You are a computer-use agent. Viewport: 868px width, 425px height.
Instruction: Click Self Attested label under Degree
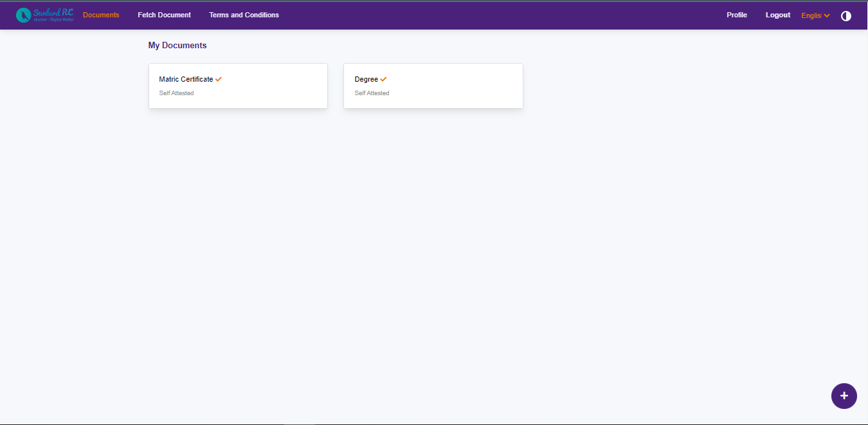(x=372, y=93)
